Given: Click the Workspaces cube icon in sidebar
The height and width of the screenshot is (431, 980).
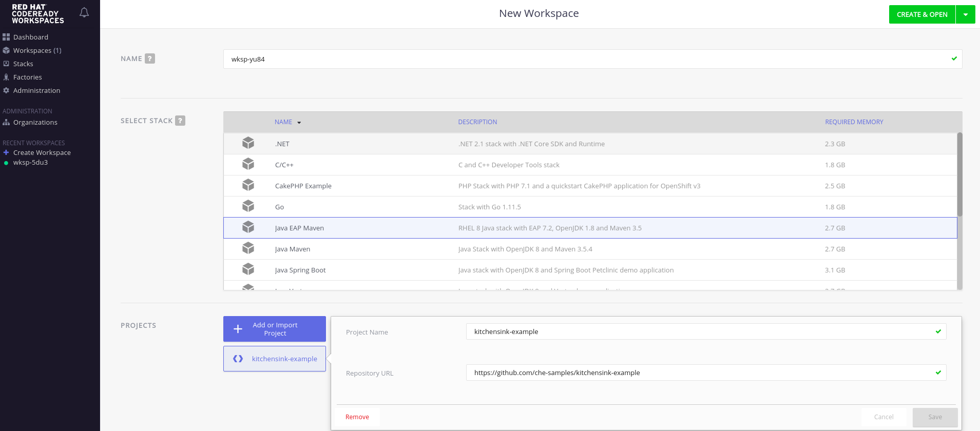Looking at the screenshot, I should click(x=6, y=50).
